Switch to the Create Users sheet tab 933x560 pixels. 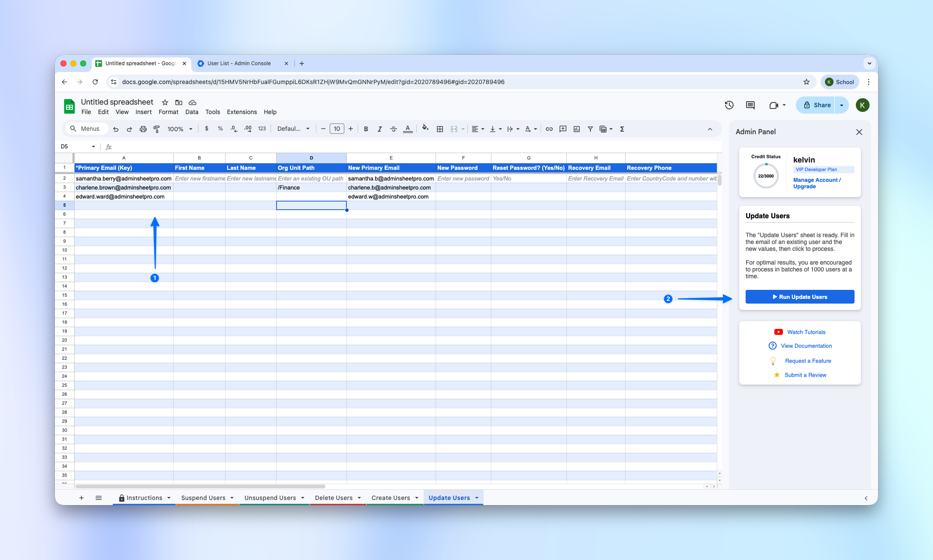tap(391, 498)
